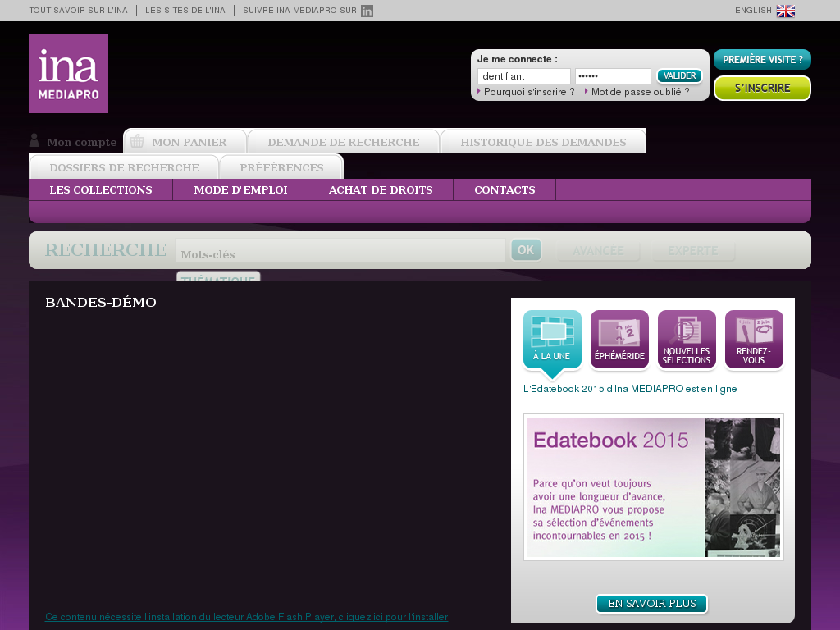Viewport: 840px width, 630px height.
Task: Open Achat de droits menu
Action: (x=381, y=189)
